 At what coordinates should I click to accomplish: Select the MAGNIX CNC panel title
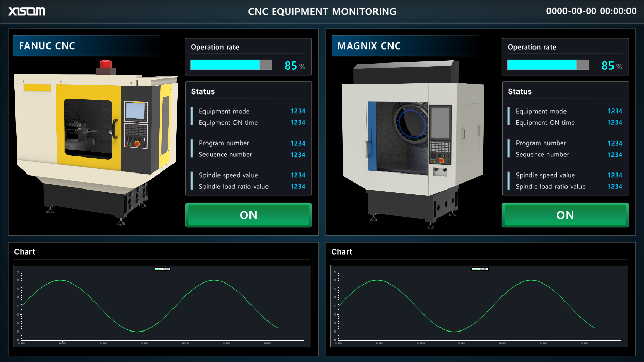[x=369, y=46]
